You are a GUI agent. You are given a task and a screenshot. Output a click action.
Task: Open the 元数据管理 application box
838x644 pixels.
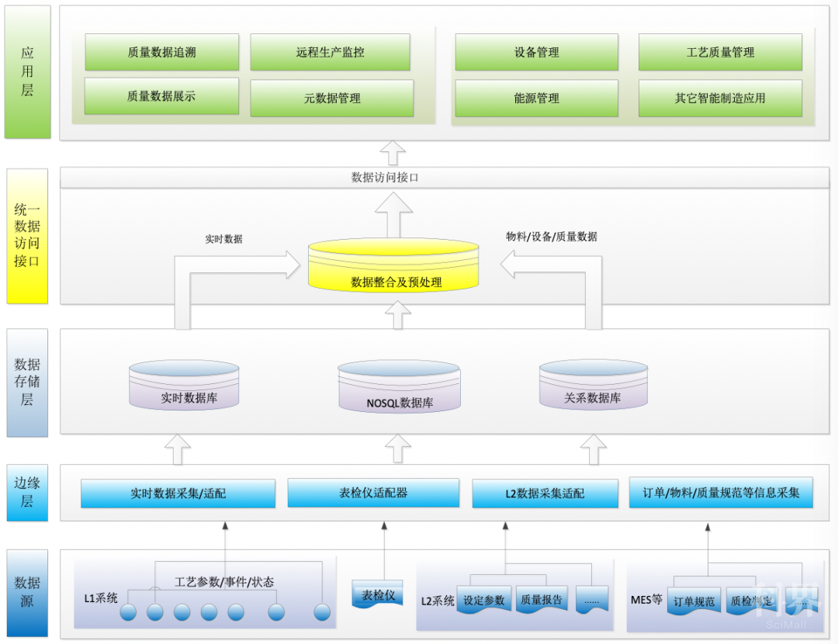(x=332, y=99)
